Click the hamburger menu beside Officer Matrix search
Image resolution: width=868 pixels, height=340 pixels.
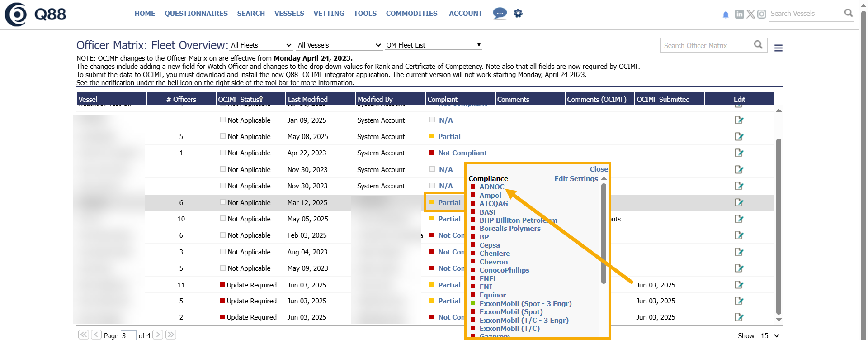778,48
